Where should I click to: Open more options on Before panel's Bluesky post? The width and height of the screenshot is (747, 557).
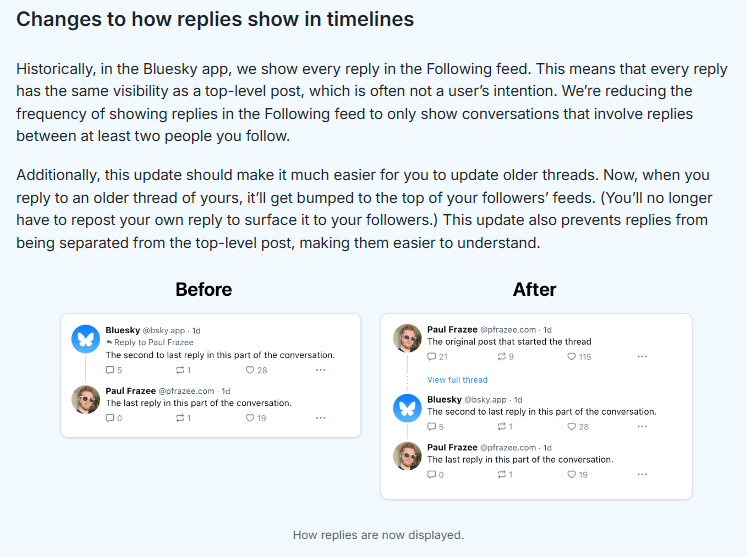tap(321, 370)
